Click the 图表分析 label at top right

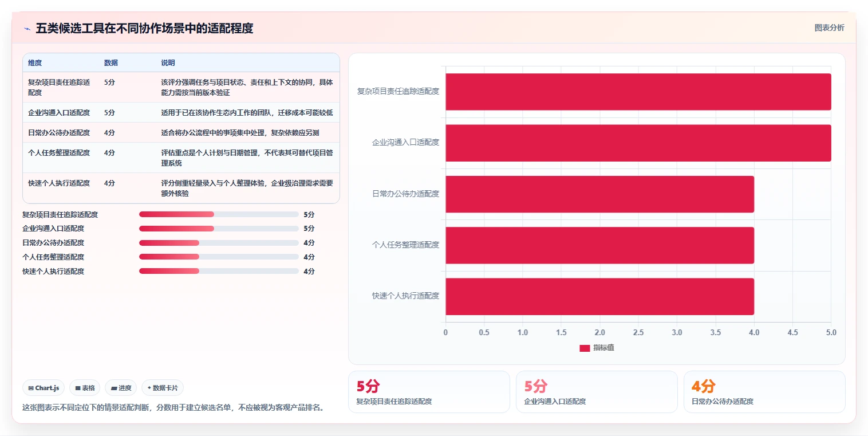[x=829, y=28]
